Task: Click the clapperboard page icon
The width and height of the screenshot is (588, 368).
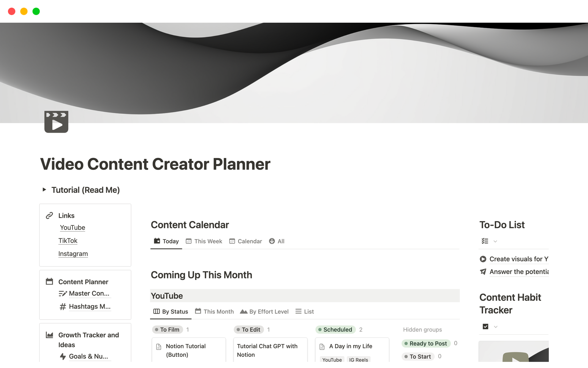Action: [x=56, y=122]
